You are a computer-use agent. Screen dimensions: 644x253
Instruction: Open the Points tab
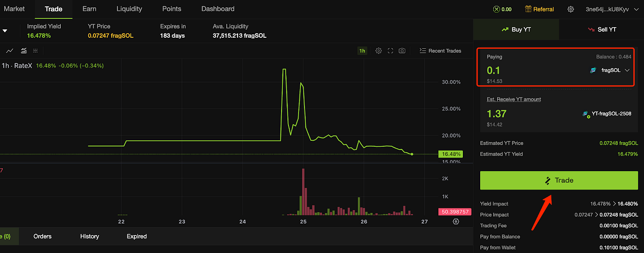tap(172, 9)
